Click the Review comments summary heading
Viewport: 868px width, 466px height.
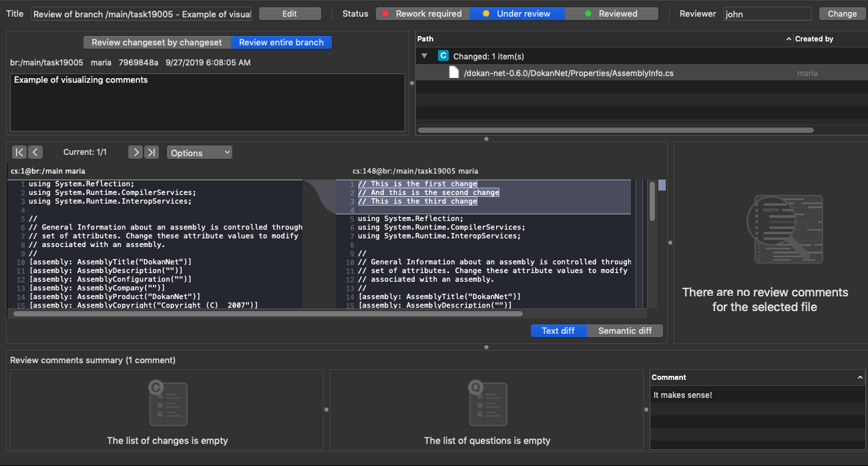(93, 360)
